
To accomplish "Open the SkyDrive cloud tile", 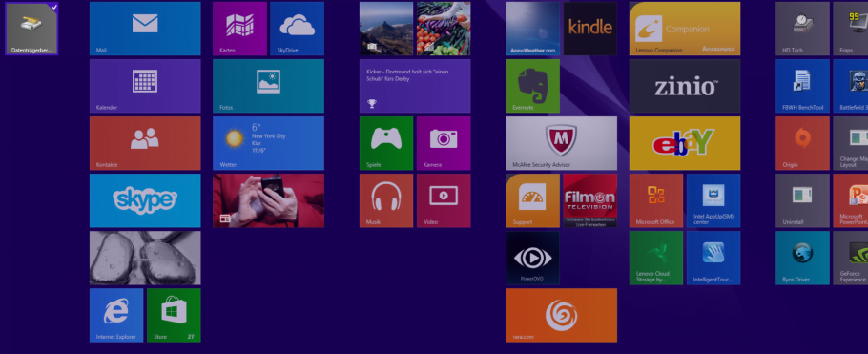I will tap(298, 29).
